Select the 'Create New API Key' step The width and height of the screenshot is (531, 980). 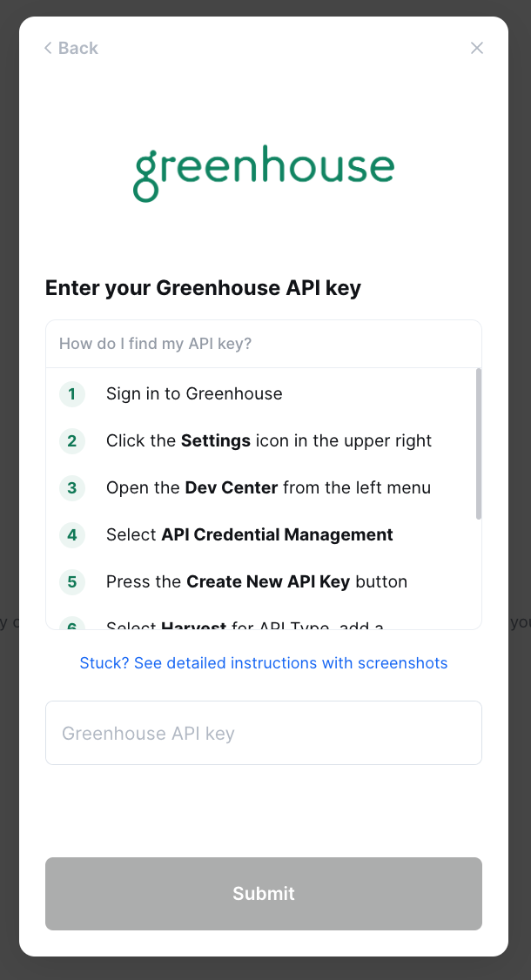(x=257, y=582)
